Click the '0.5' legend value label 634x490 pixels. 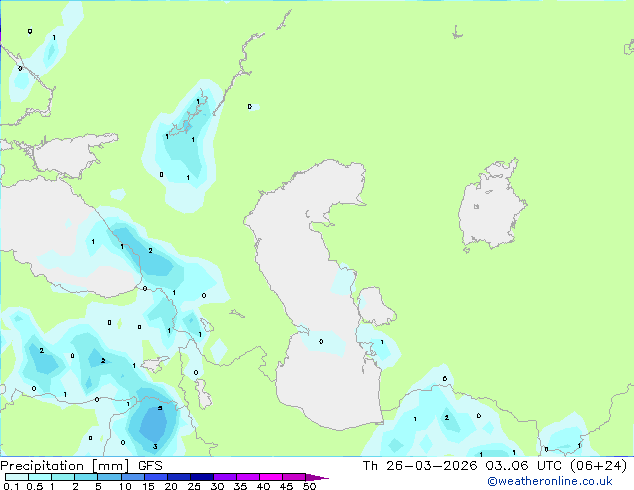point(35,486)
